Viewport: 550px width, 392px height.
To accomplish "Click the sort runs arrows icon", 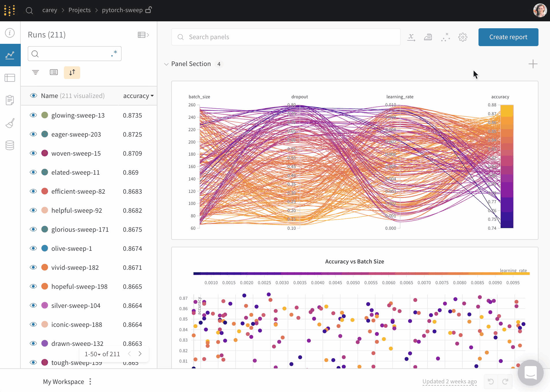I will (72, 72).
